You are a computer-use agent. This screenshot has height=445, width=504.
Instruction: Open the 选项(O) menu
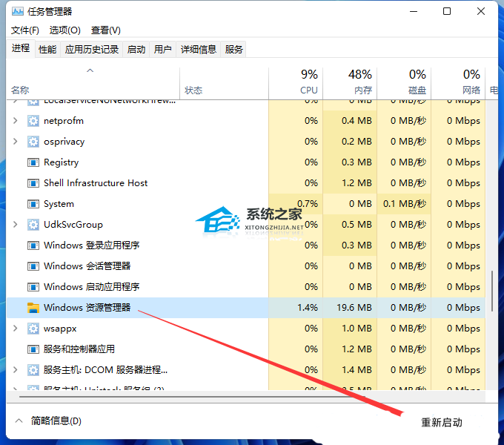coord(65,30)
